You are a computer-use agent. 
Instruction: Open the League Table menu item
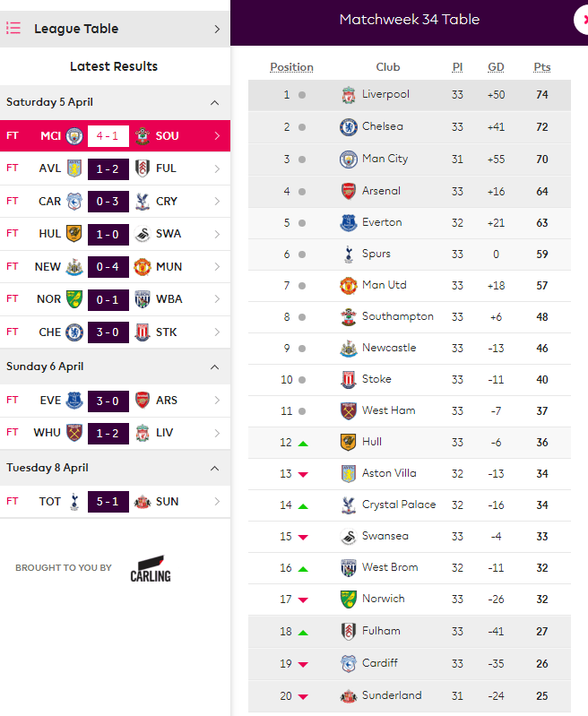point(115,29)
